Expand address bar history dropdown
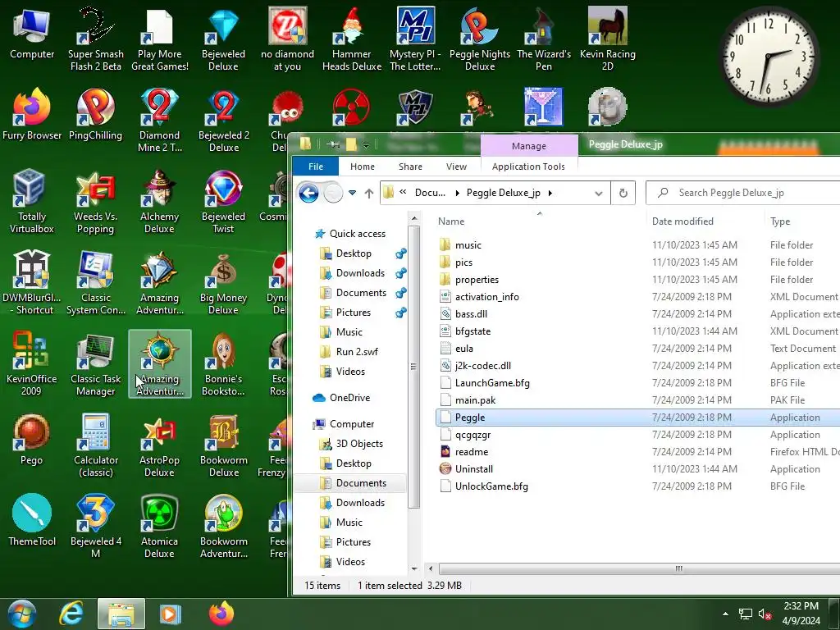The image size is (840, 630). (x=598, y=193)
